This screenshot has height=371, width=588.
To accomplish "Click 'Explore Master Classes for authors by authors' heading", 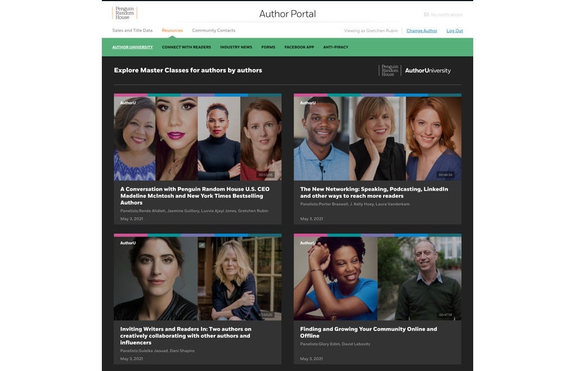I will coord(188,70).
